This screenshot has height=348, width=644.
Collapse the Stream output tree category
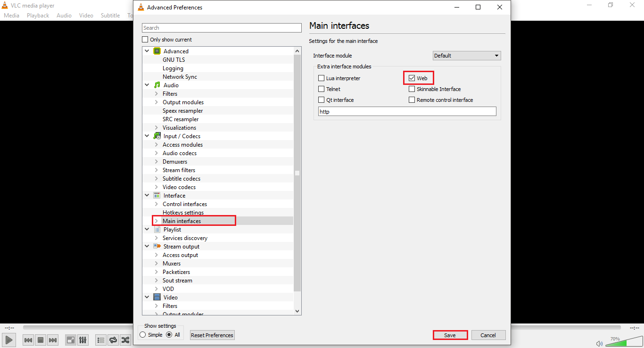point(147,247)
